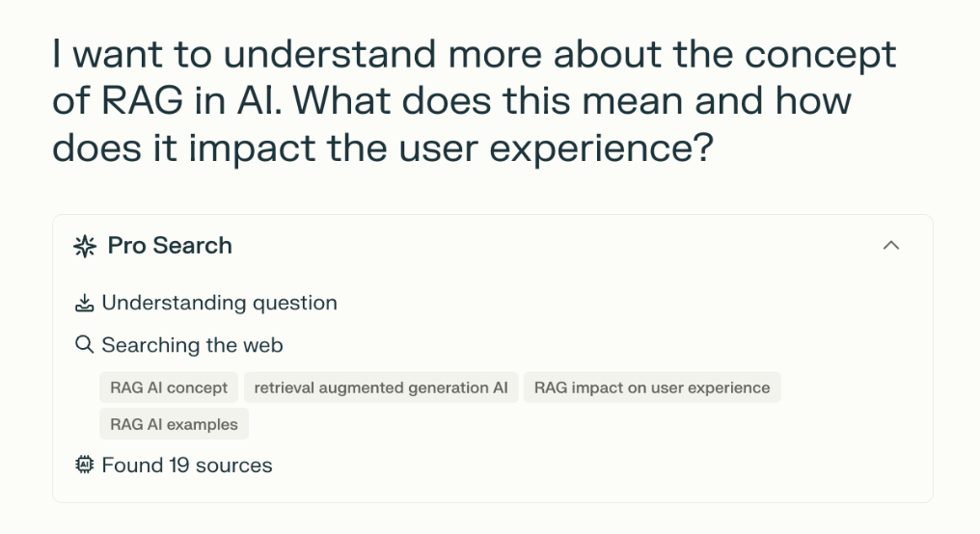Click the RAG AI concept query chip
The image size is (980, 534).
(169, 387)
